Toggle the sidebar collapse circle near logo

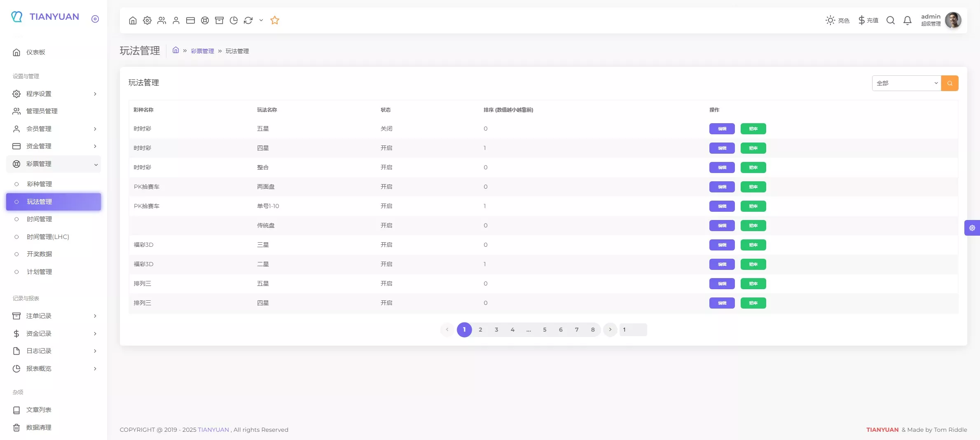tap(95, 19)
